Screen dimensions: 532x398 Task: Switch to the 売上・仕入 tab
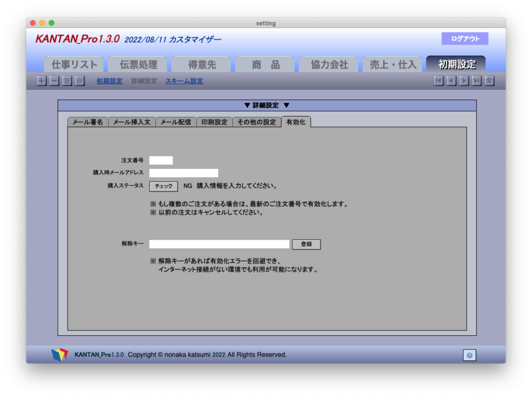pyautogui.click(x=393, y=64)
